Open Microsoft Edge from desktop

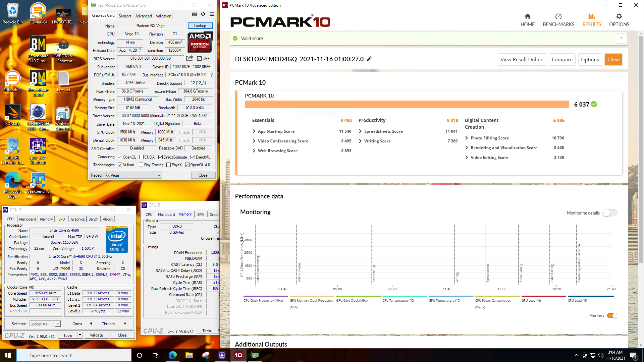point(13,185)
